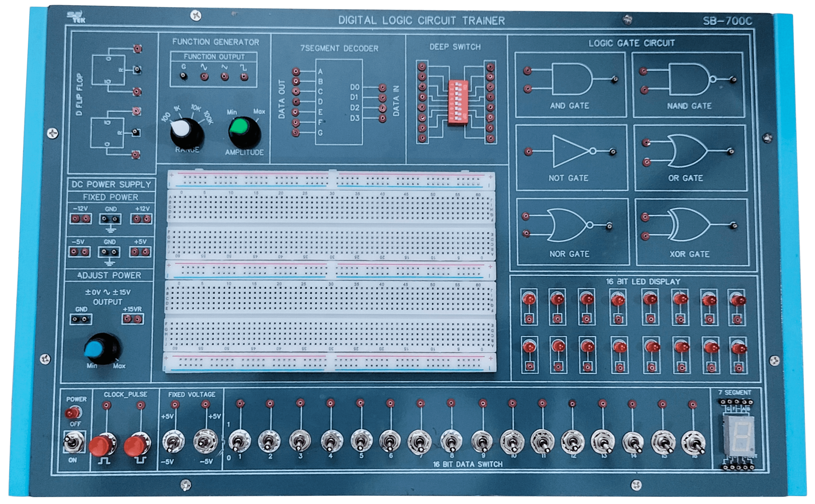This screenshot has height=504, width=815.
Task: Click the red POWER indicator LED
Action: 72,413
